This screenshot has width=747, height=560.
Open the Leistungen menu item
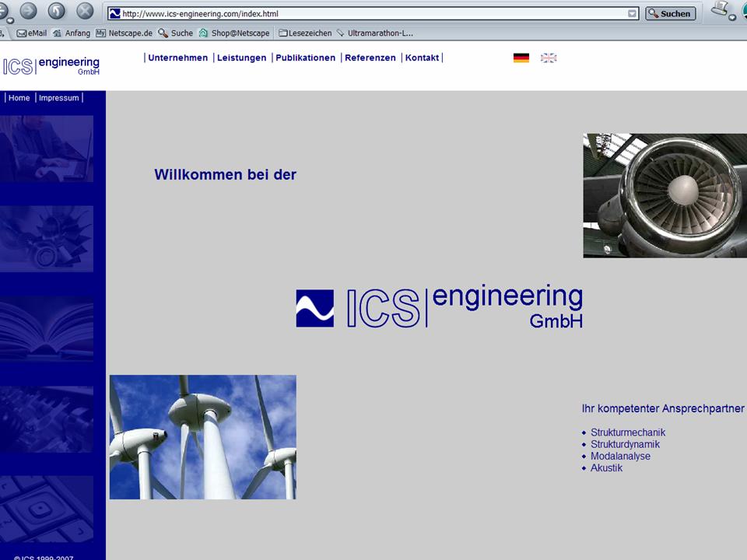[241, 58]
